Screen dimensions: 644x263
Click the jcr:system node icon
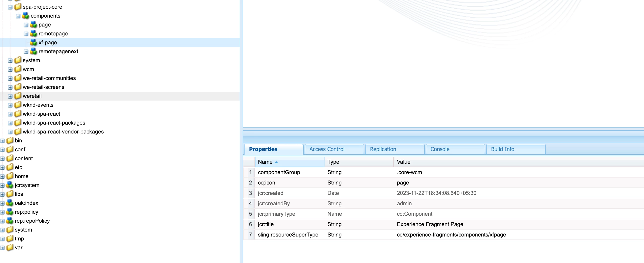10,185
